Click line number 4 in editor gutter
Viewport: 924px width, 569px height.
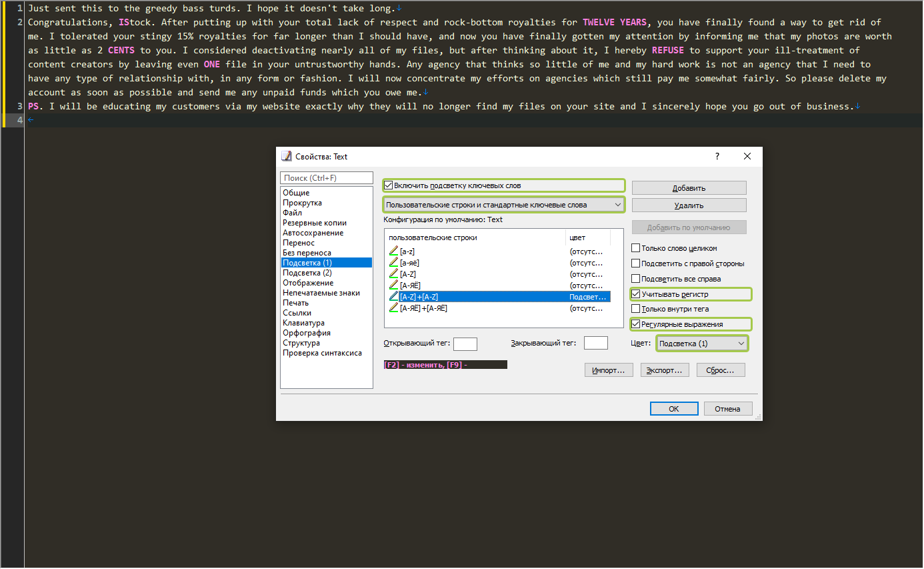(x=20, y=120)
